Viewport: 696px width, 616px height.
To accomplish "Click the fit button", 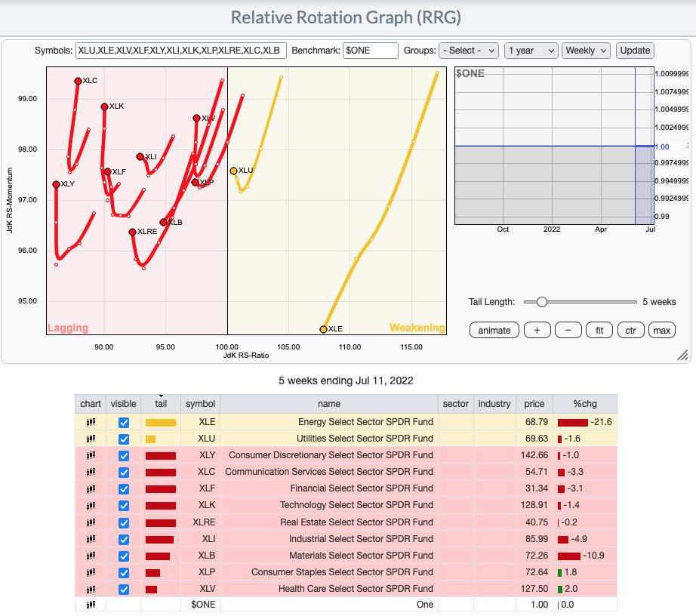I will pyautogui.click(x=599, y=330).
